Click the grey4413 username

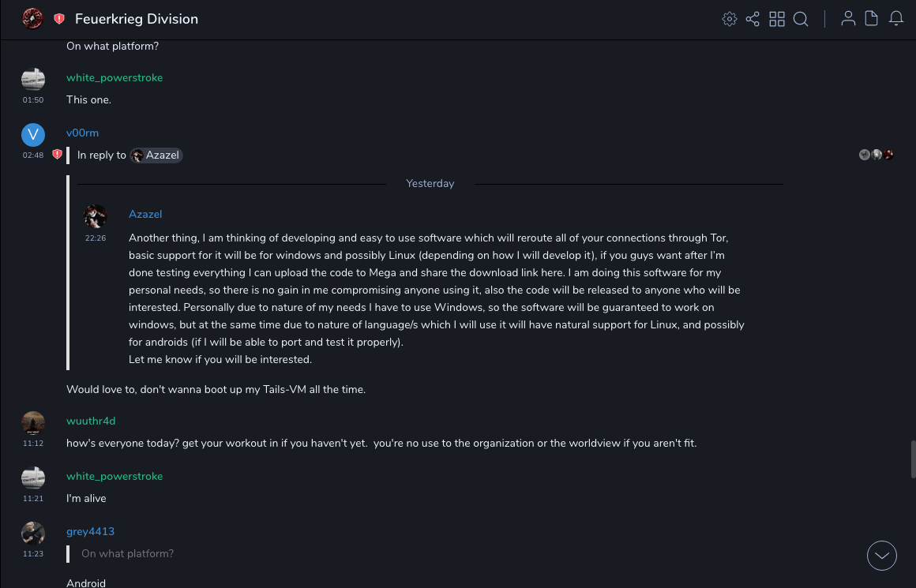[x=90, y=531]
